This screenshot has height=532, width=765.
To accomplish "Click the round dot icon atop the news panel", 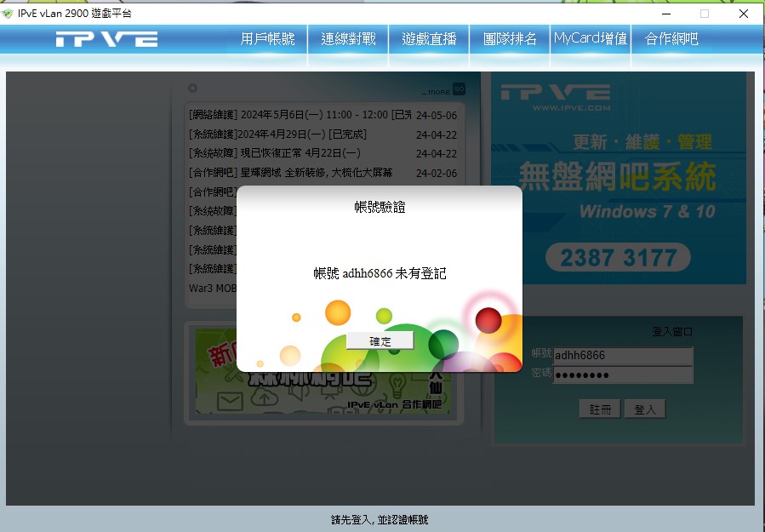I will click(x=192, y=88).
